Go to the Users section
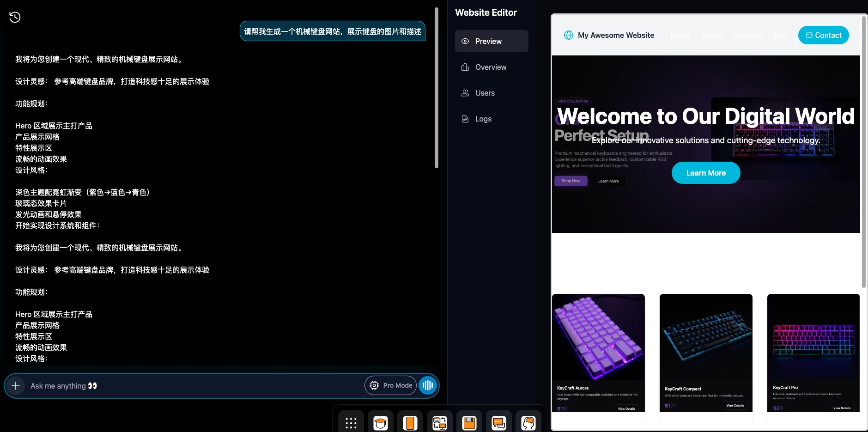 pyautogui.click(x=485, y=93)
